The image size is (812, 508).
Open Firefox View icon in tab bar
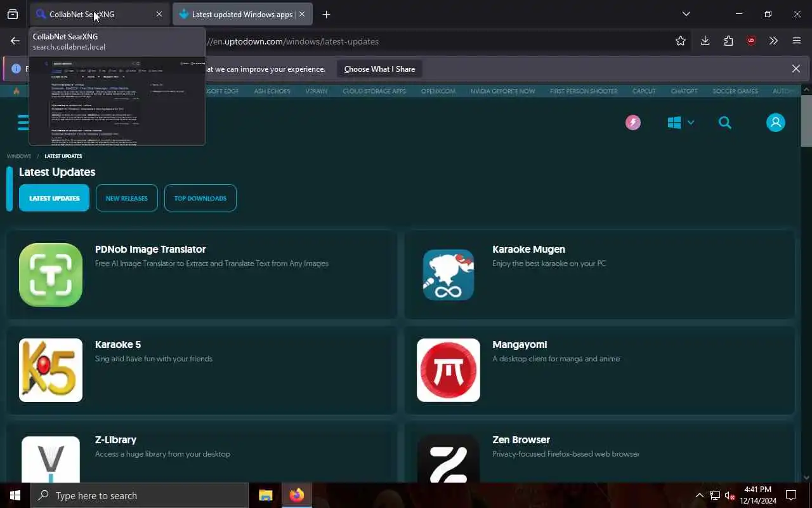click(x=13, y=14)
